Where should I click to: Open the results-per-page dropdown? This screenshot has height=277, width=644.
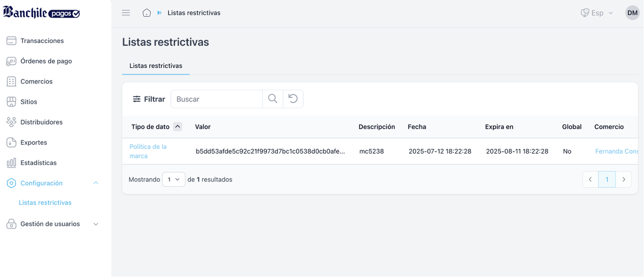[x=174, y=179]
